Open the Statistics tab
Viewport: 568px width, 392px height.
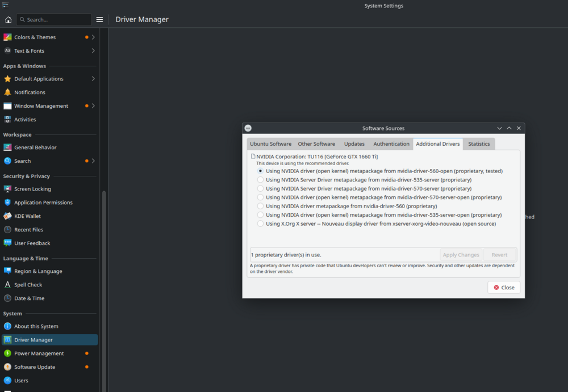tap(478, 144)
